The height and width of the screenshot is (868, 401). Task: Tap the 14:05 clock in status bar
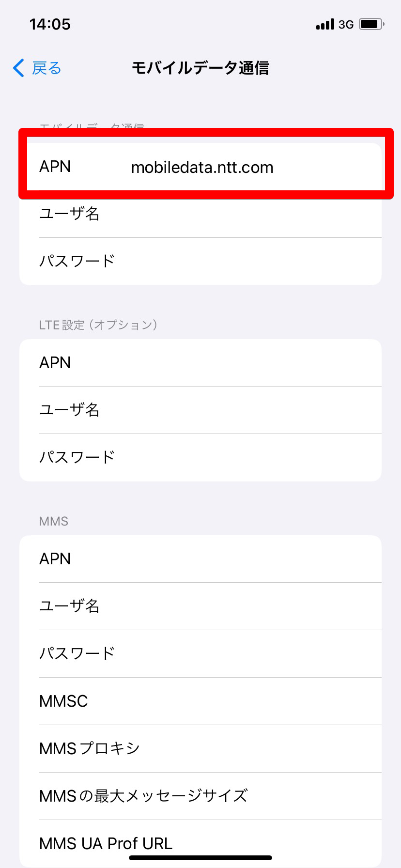click(50, 24)
